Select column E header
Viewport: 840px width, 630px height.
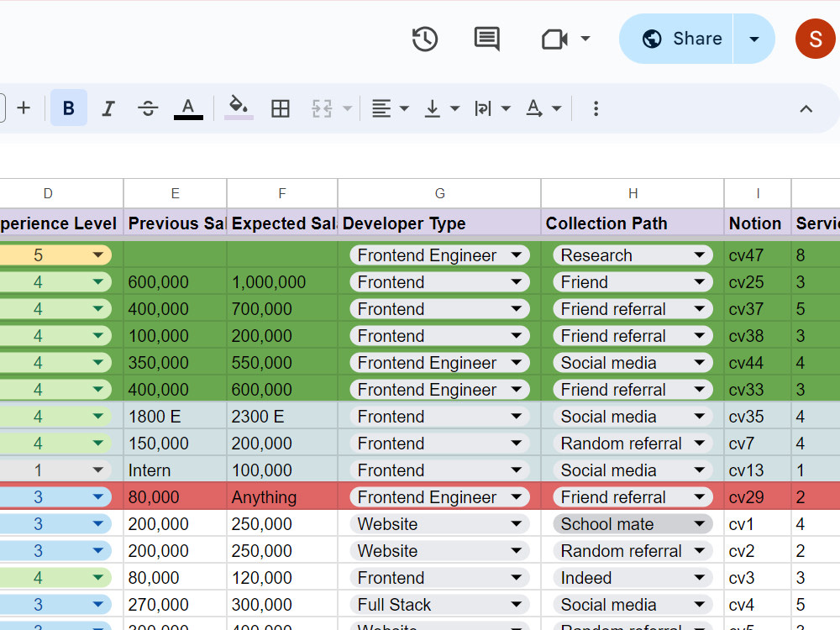176,193
